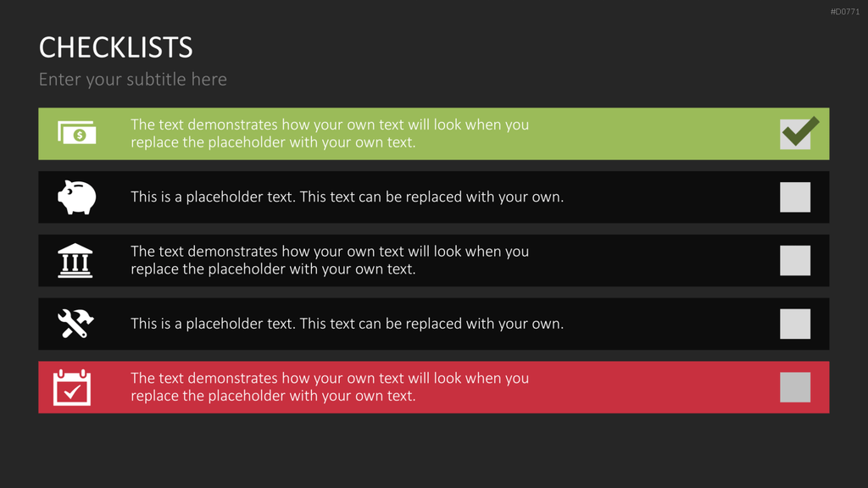Tick the checkbox in the bank building row
Image resolution: width=868 pixels, height=488 pixels.
pyautogui.click(x=795, y=261)
